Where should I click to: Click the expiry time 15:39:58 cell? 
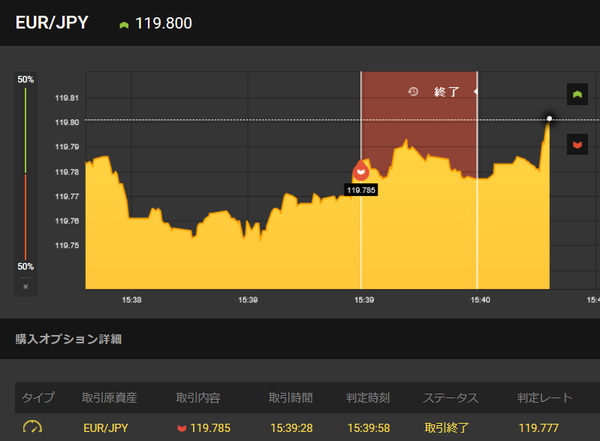pyautogui.click(x=369, y=428)
